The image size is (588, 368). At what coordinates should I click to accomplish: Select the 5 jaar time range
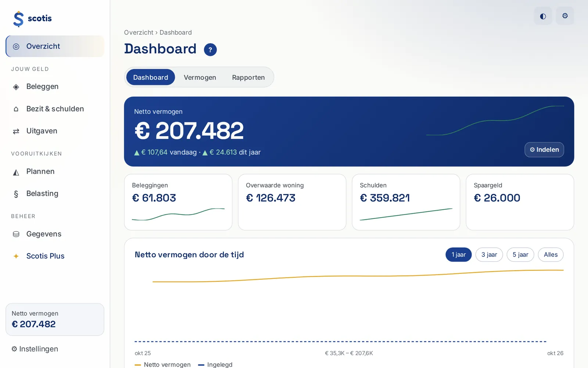tap(520, 255)
